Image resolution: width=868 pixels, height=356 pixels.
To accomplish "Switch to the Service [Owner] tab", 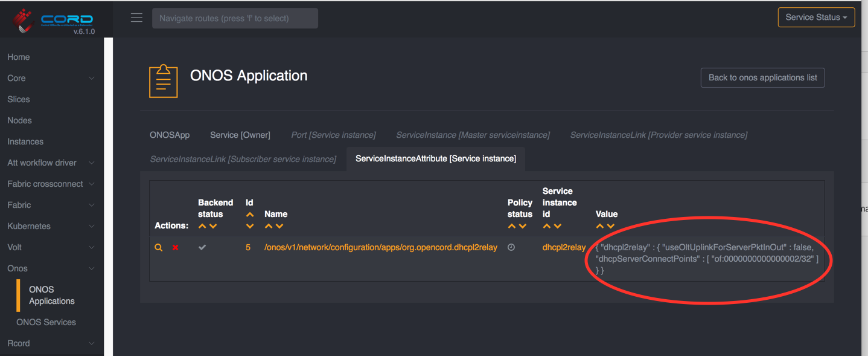I will click(240, 135).
